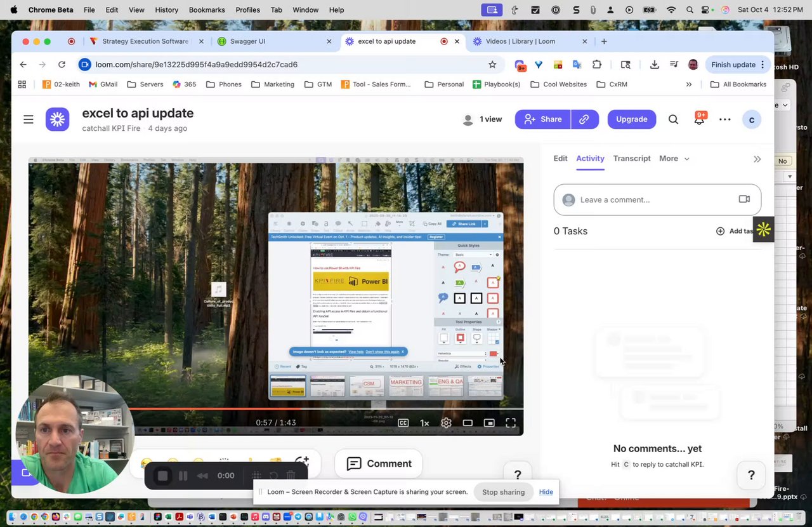812x527 pixels.
Task: Show hidden bookmarks with the double chevron
Action: (x=689, y=84)
